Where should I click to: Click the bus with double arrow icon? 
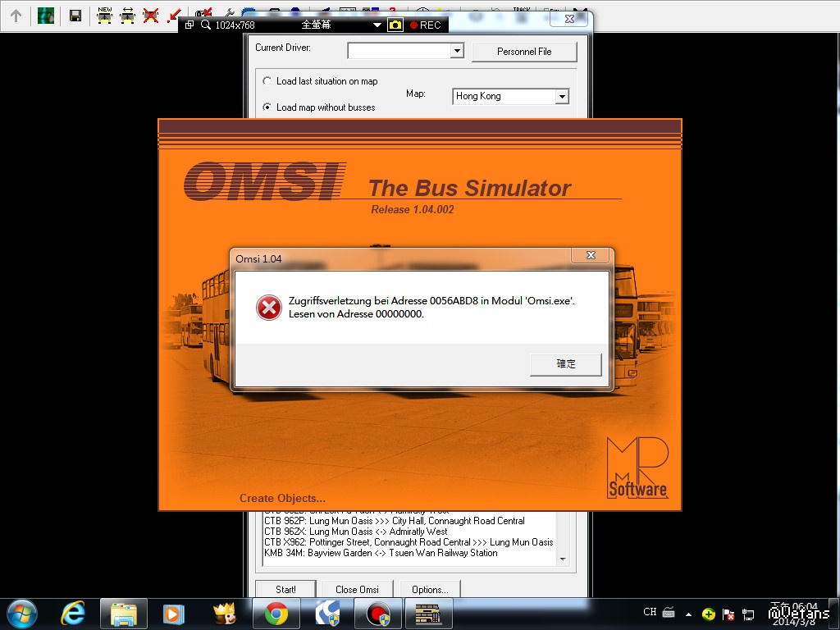127,16
